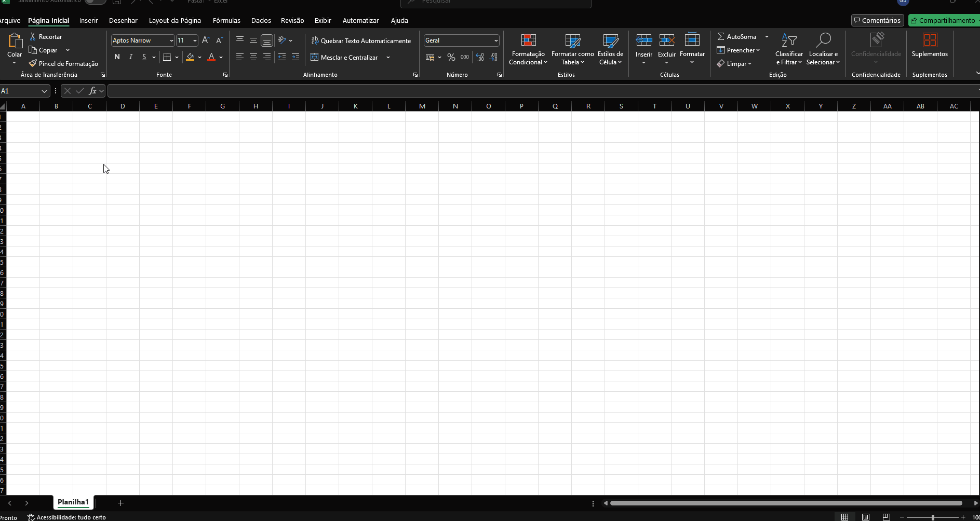The image size is (980, 521).
Task: Open the Inserir ribbon tab
Action: click(x=89, y=20)
